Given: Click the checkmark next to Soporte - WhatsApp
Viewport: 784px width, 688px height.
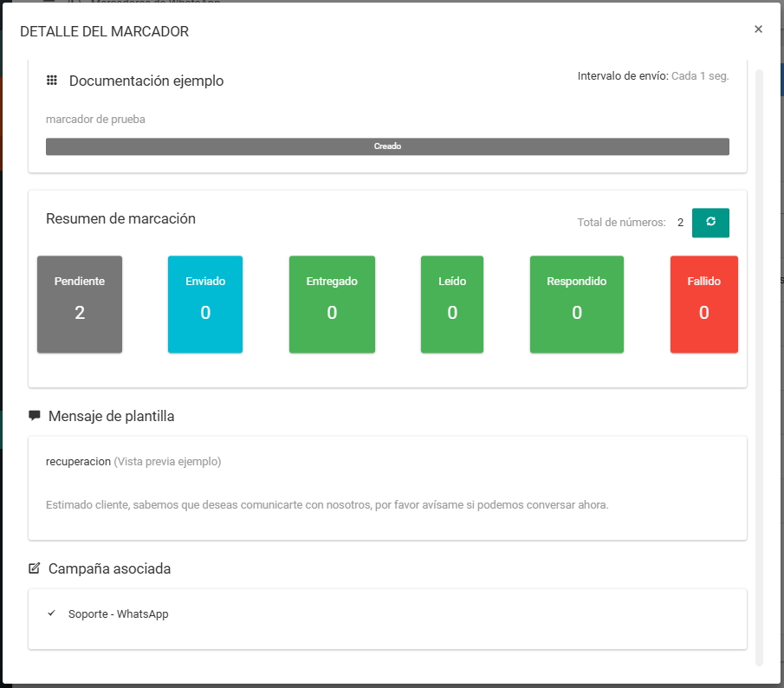Looking at the screenshot, I should click(x=52, y=613).
